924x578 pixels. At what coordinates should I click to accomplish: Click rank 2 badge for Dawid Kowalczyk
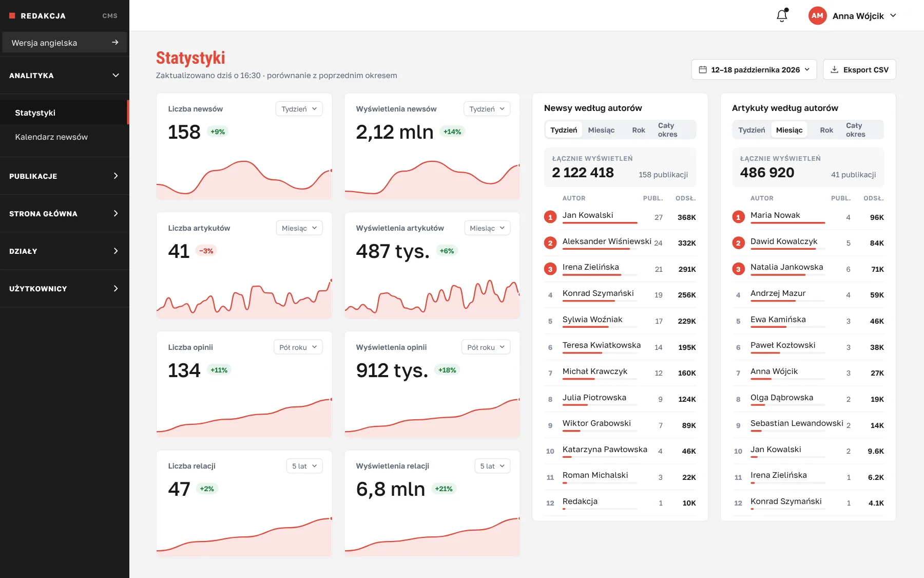pos(738,243)
